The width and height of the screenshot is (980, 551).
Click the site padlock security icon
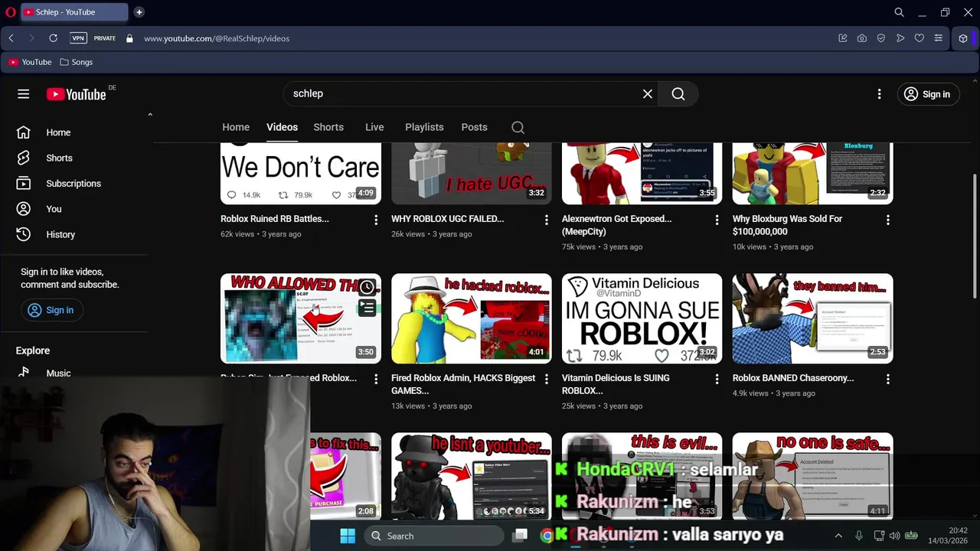coord(129,38)
